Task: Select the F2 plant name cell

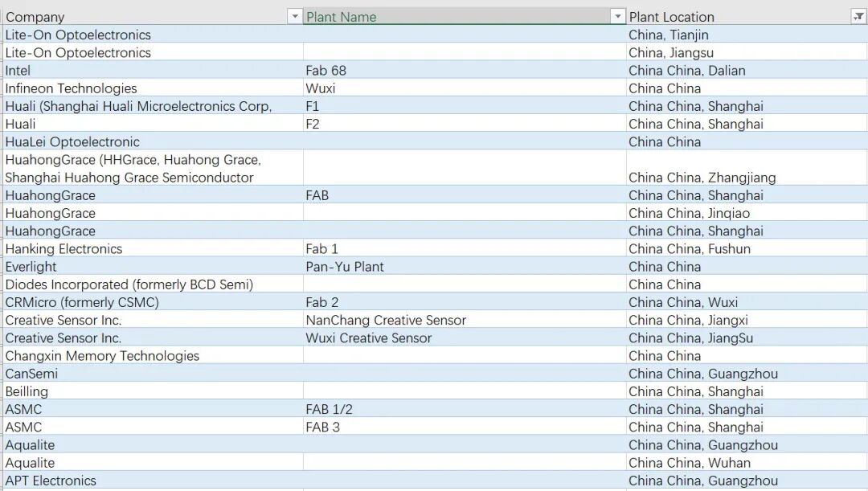Action: coord(465,124)
